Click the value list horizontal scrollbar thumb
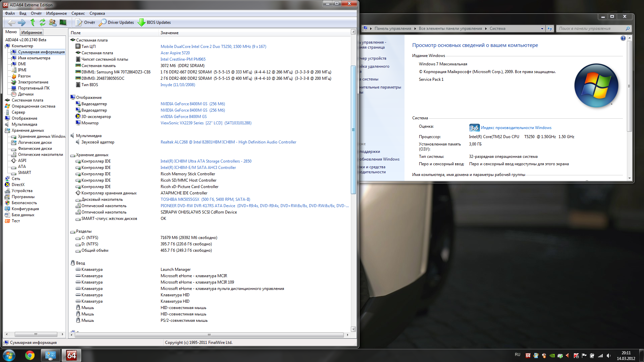Image resolution: width=644 pixels, height=362 pixels. pyautogui.click(x=209, y=335)
